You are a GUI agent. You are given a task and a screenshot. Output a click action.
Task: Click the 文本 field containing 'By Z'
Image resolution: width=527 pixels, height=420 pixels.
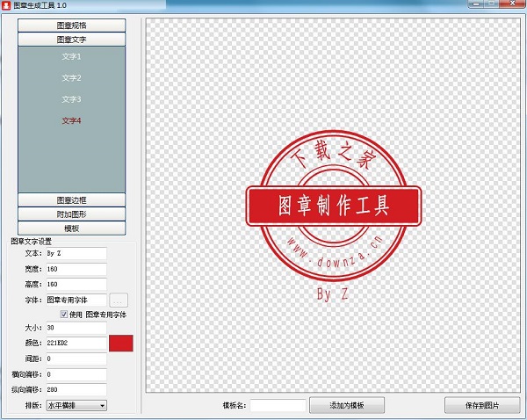76,253
